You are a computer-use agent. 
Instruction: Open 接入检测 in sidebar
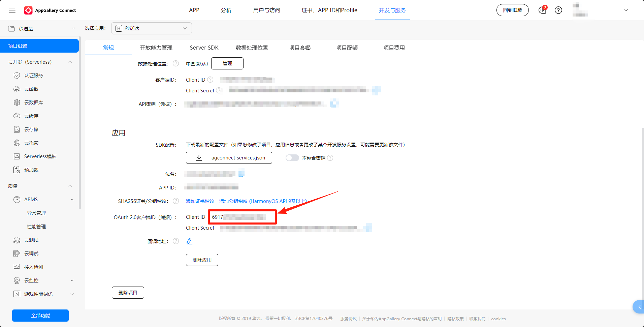(34, 267)
